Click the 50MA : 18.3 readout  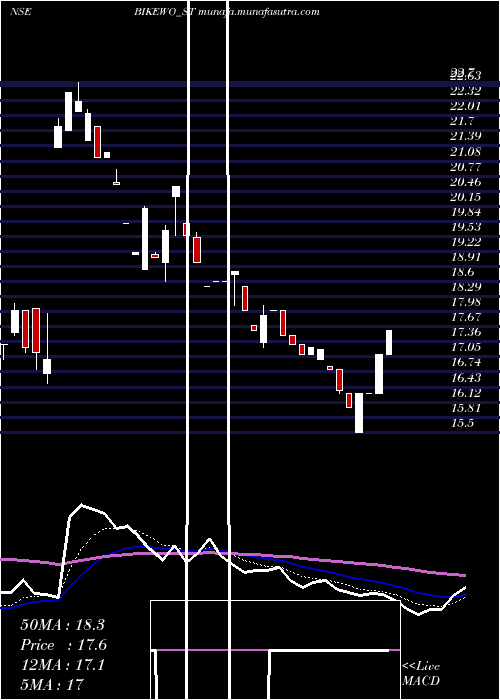click(x=62, y=625)
